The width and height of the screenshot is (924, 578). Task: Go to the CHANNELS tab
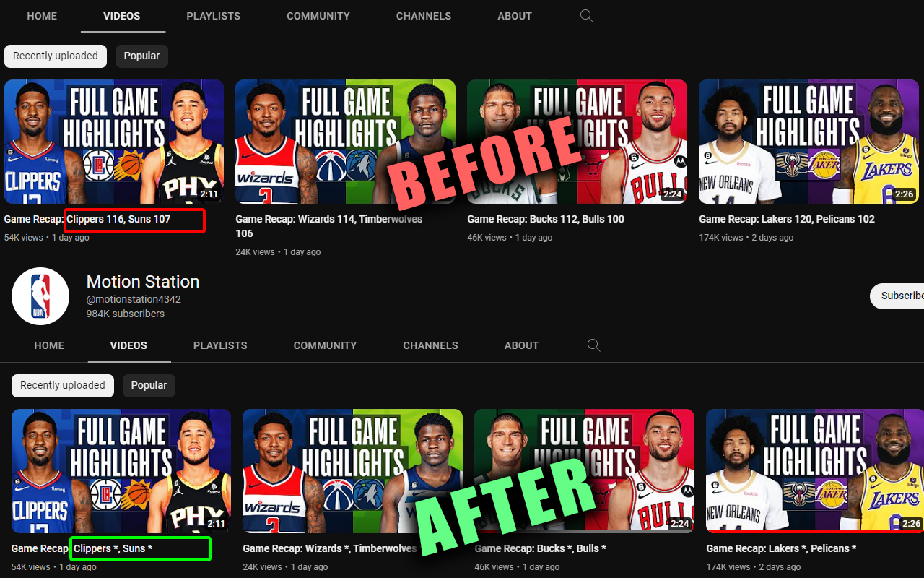(x=423, y=16)
